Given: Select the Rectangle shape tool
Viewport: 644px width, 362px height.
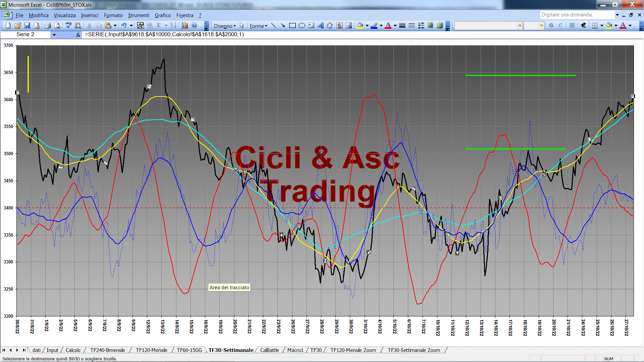Looking at the screenshot, I should (292, 25).
